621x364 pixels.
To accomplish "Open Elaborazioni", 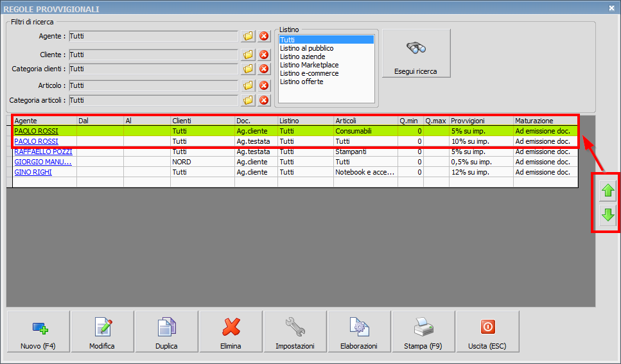I will [x=359, y=332].
